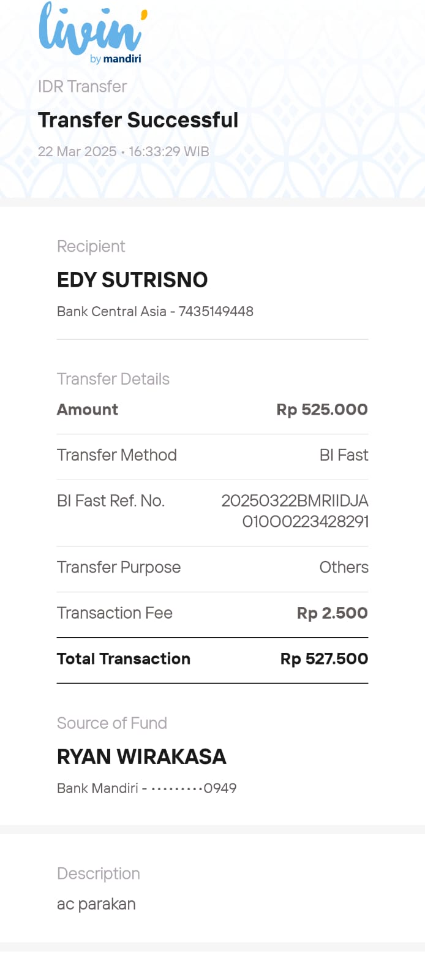Click the masked Bank Mandiri account number
The width and height of the screenshot is (425, 980).
pos(147,788)
